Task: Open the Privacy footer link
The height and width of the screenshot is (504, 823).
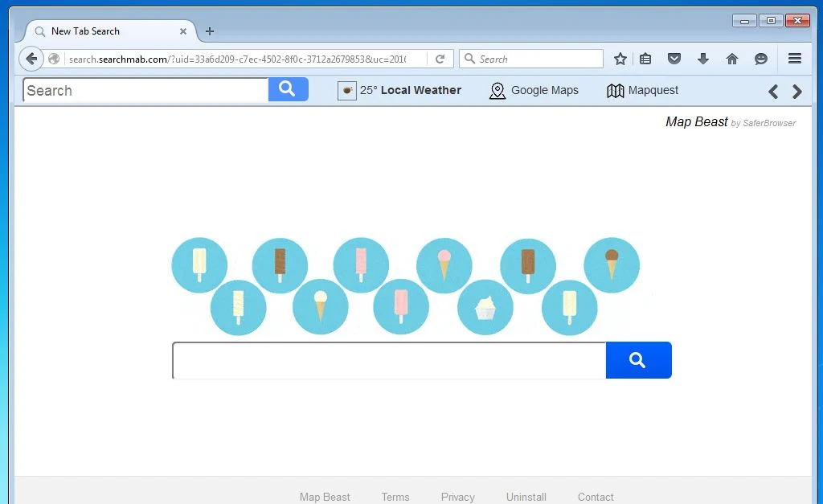Action: pyautogui.click(x=457, y=497)
